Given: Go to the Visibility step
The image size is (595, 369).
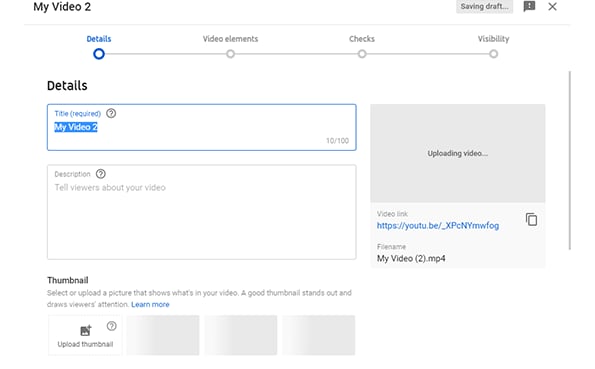Looking at the screenshot, I should (x=493, y=39).
